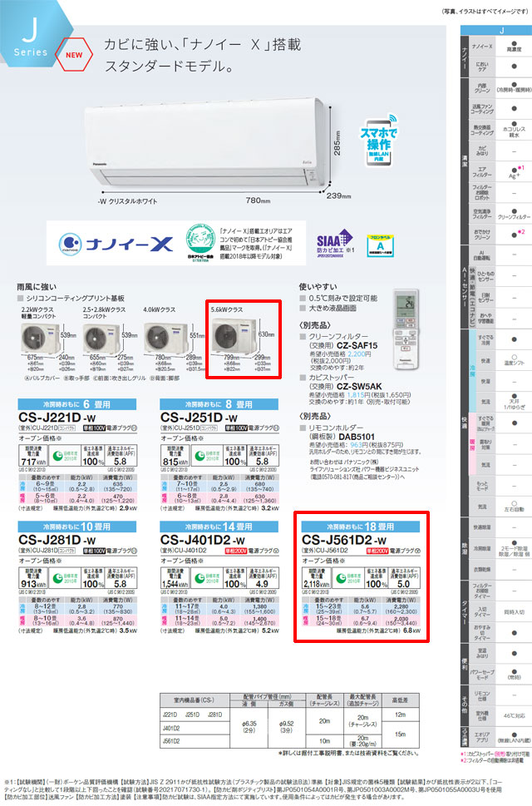This screenshot has width=532, height=806.
Task: Click the 239mm depth dimension
Action: [339, 195]
